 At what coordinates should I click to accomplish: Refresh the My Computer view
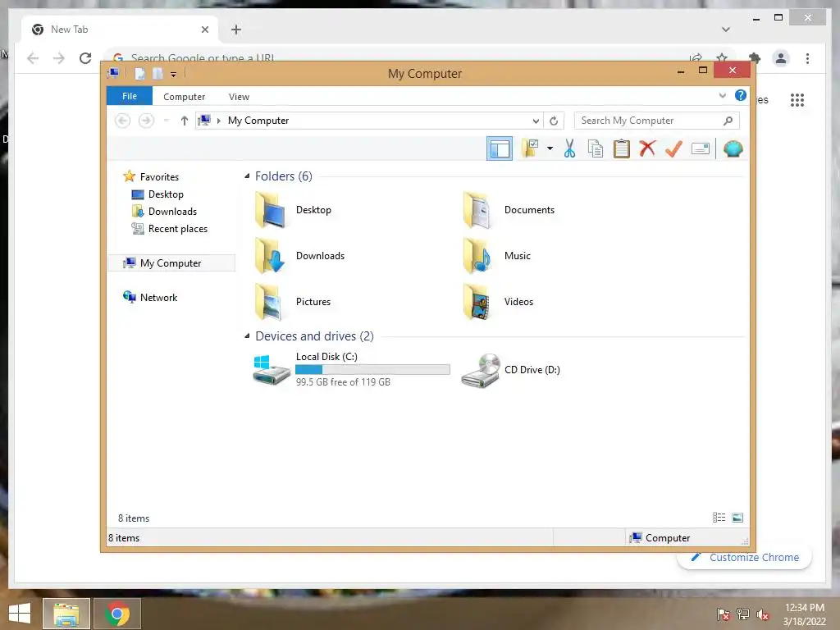point(554,121)
